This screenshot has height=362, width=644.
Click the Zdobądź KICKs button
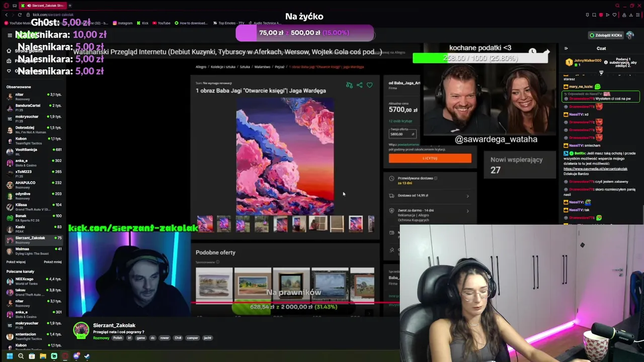pos(606,35)
